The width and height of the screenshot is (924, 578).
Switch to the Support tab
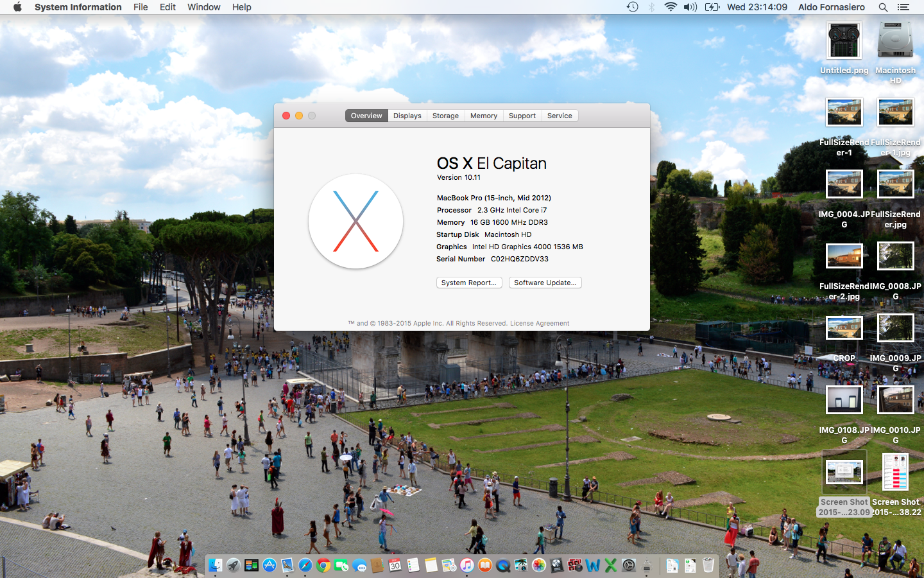point(522,116)
